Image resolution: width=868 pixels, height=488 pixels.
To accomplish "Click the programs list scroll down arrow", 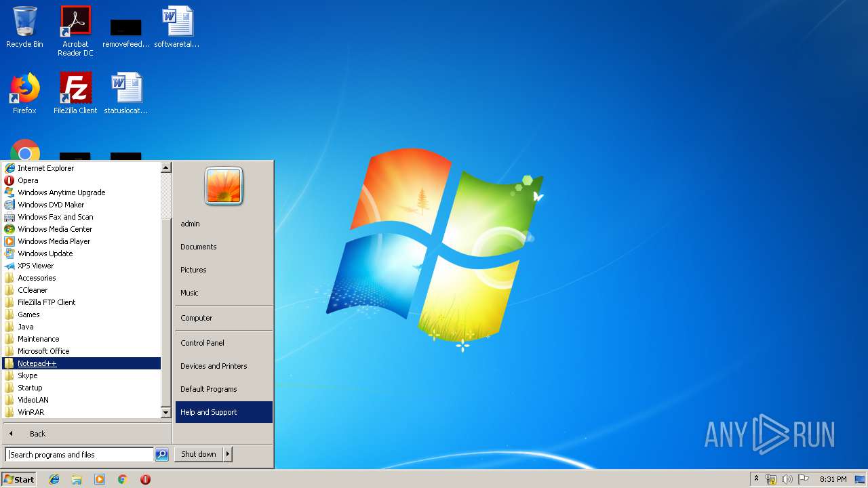I will tap(166, 412).
